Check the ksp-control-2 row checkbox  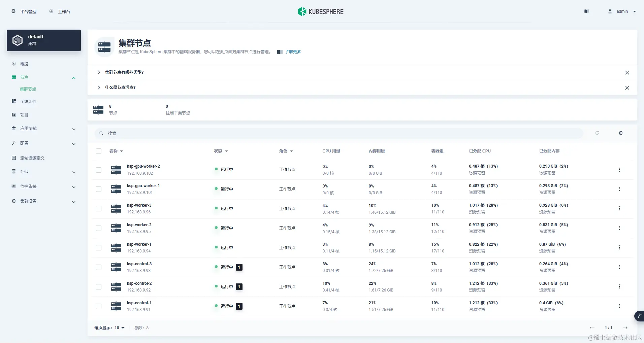[99, 287]
